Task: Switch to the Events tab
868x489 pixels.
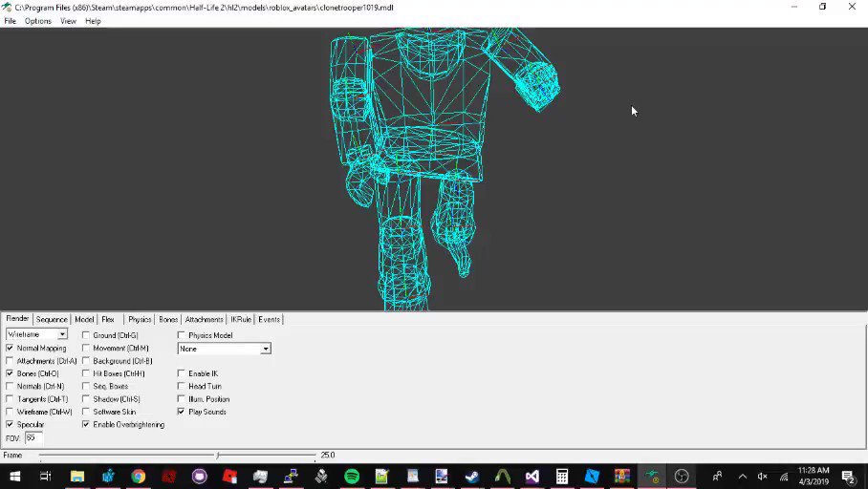Action: 269,319
